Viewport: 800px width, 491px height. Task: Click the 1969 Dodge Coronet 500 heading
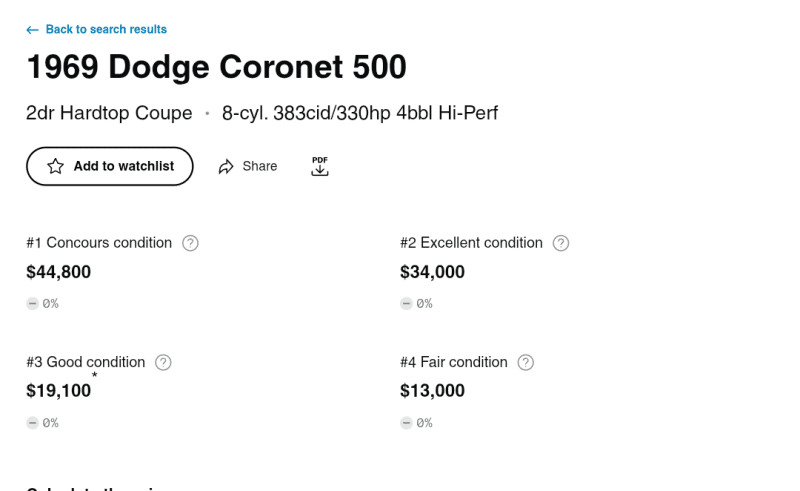pos(216,67)
